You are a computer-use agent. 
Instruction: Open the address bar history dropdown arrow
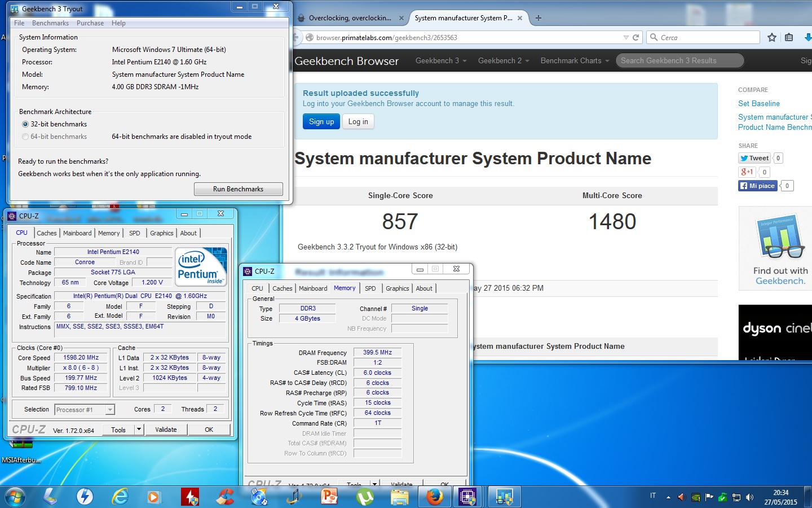click(626, 37)
